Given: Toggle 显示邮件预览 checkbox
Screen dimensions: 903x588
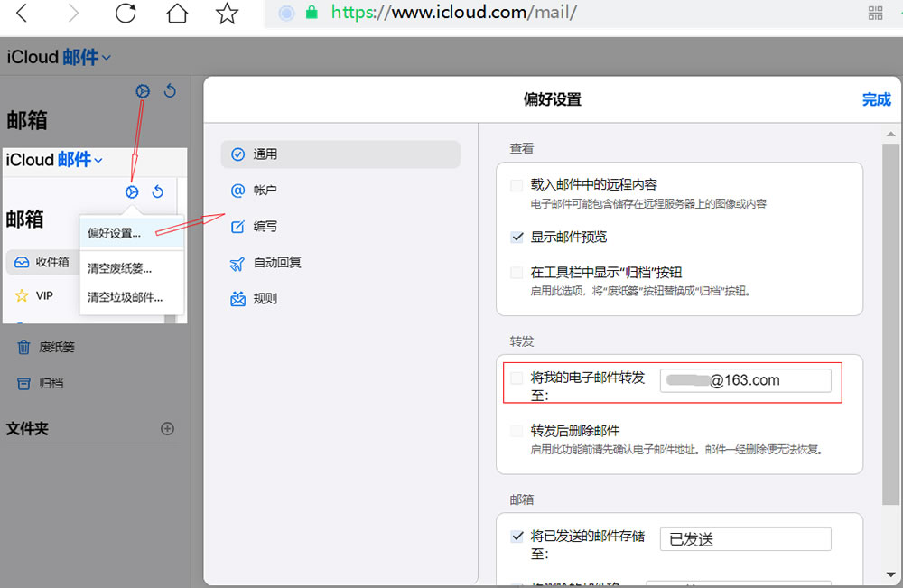Looking at the screenshot, I should click(517, 237).
